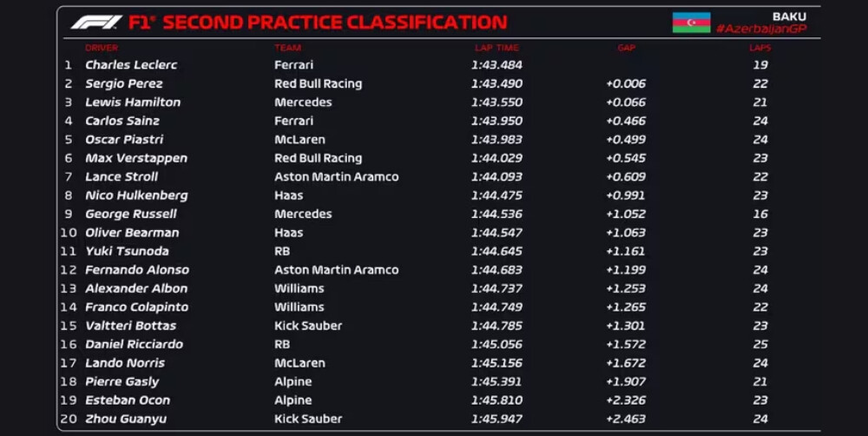
Task: Click Zhou Guanyu's gap +2.463
Action: click(626, 419)
